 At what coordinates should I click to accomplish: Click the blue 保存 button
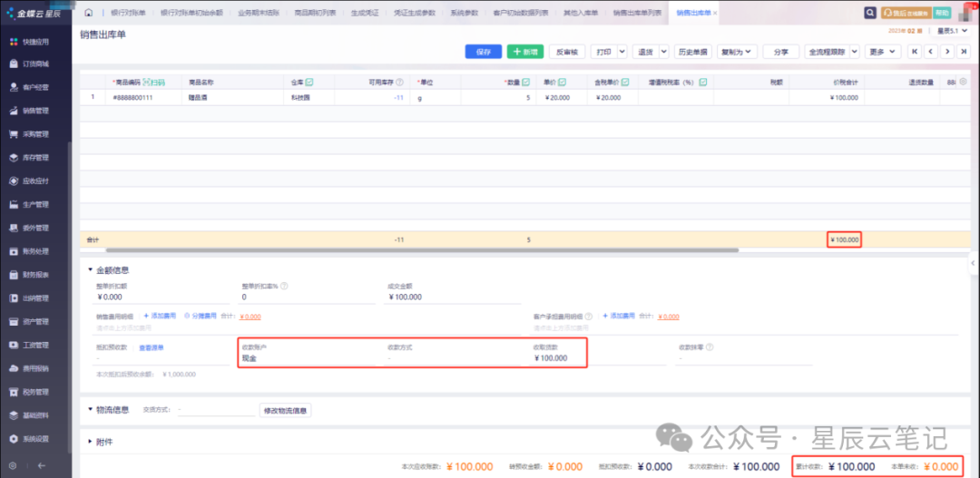[483, 52]
